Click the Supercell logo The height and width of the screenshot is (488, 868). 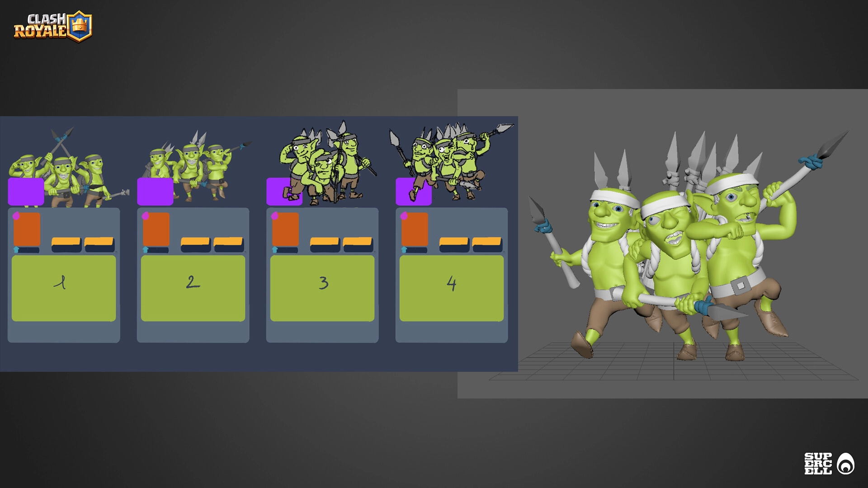(829, 464)
